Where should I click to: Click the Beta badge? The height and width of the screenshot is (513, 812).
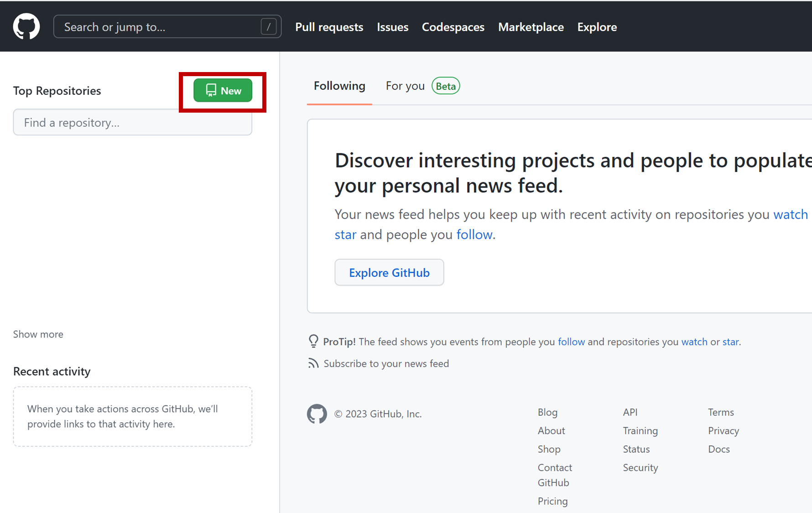click(446, 86)
